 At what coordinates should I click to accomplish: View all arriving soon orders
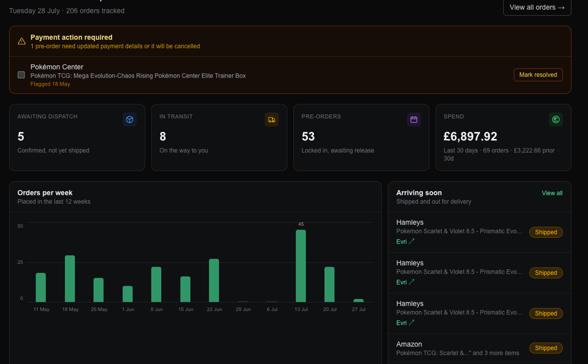pyautogui.click(x=552, y=193)
